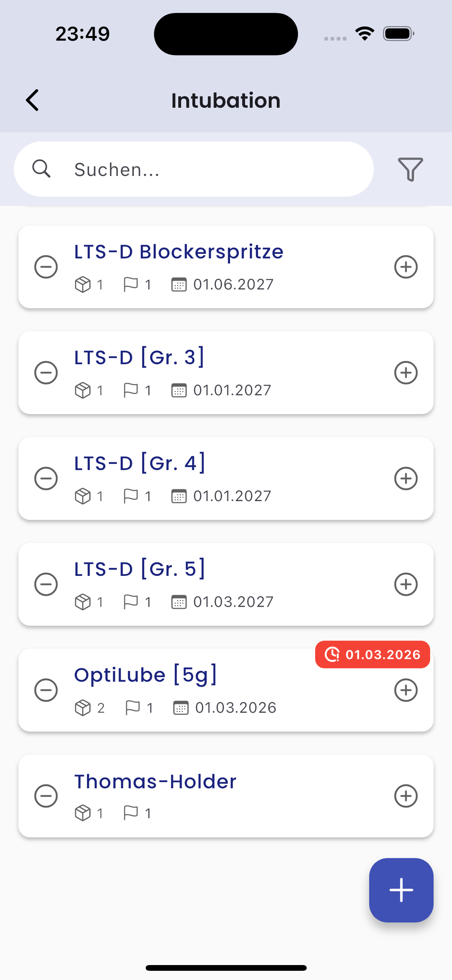Viewport: 452px width, 980px height.
Task: Open the Thomas-Holder item title
Action: click(x=155, y=781)
